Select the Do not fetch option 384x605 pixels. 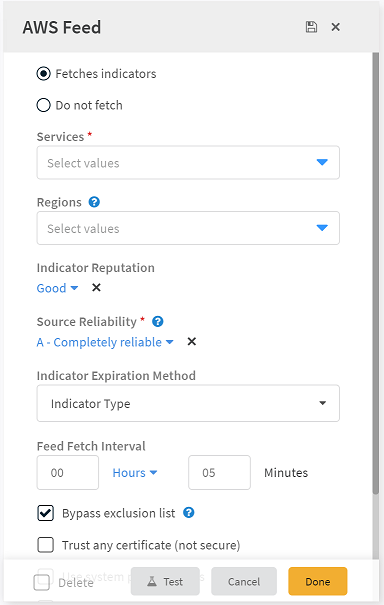pos(44,105)
